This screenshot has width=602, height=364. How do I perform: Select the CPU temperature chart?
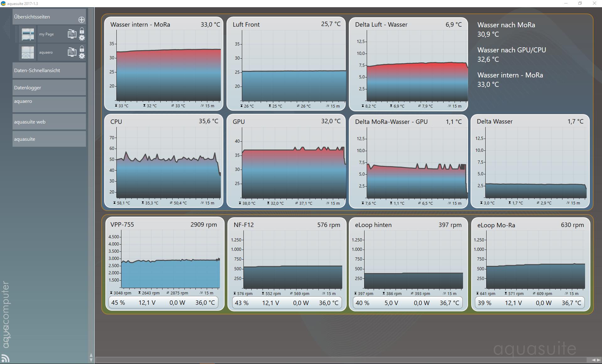164,161
